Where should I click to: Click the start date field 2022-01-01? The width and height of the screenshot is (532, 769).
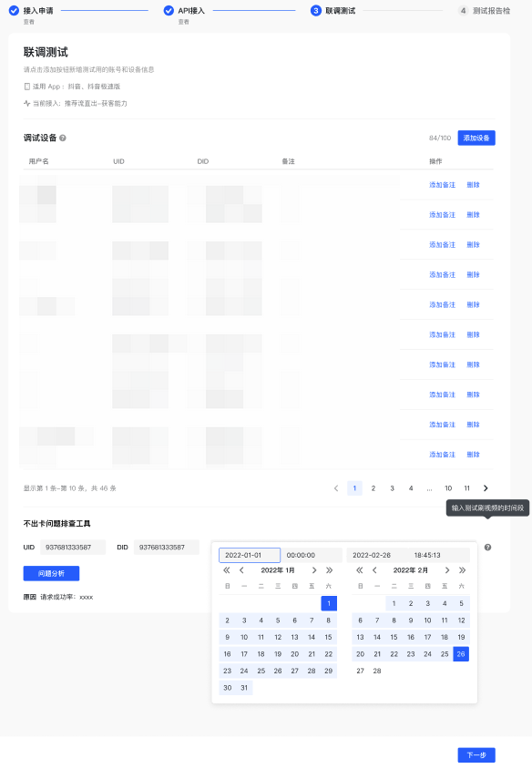(x=250, y=555)
